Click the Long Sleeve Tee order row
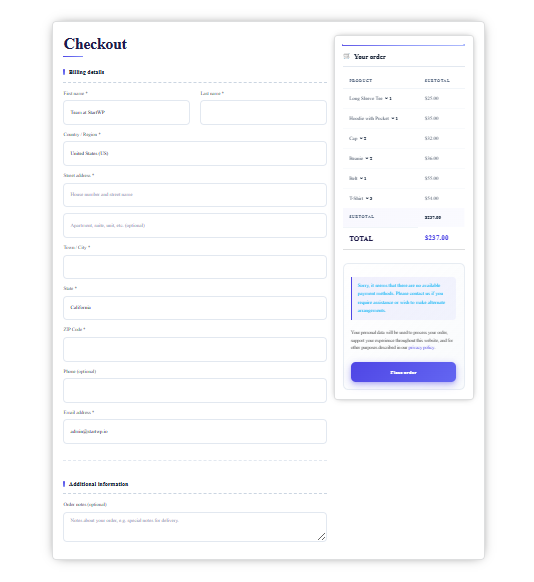 (x=404, y=98)
